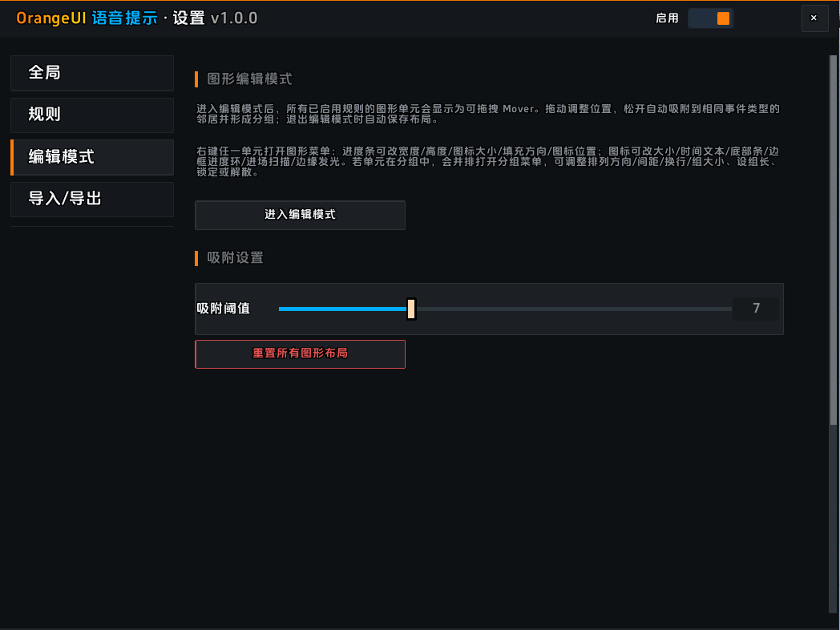Screen dimensions: 840x630
Task: Go to the 导入/导出 tab
Action: [x=92, y=200]
